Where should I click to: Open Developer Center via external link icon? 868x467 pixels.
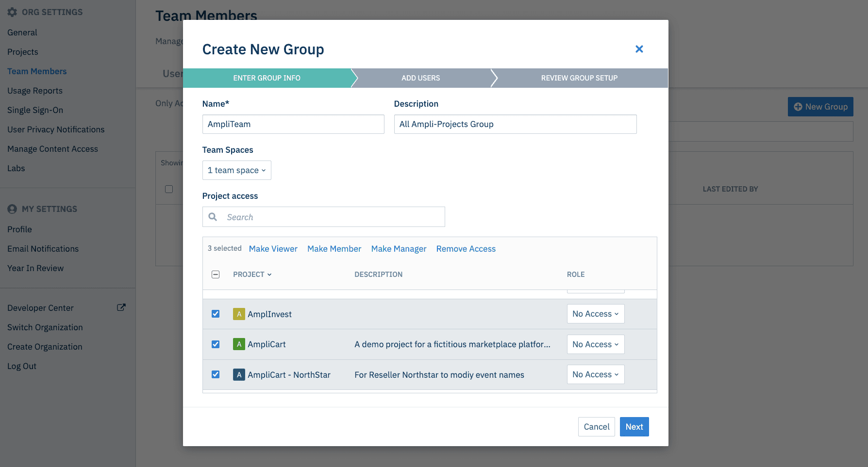pyautogui.click(x=121, y=307)
